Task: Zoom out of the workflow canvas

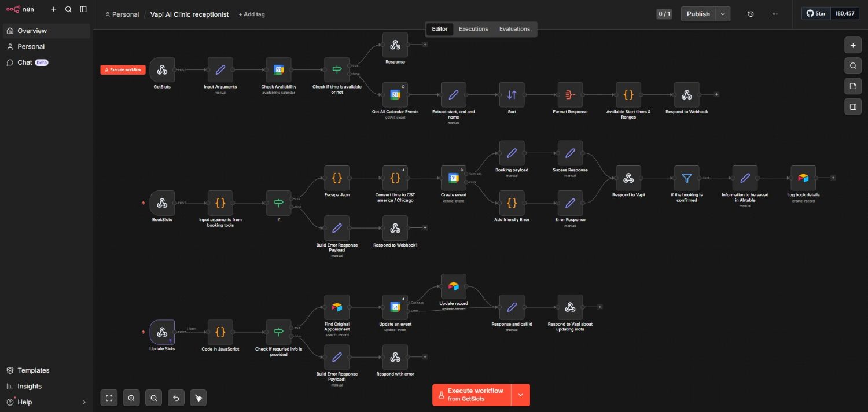Action: point(154,398)
